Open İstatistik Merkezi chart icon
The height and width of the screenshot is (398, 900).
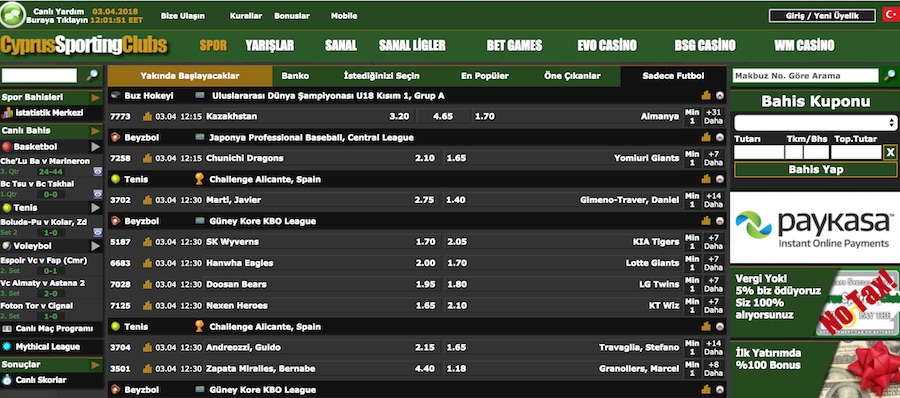pos(7,113)
